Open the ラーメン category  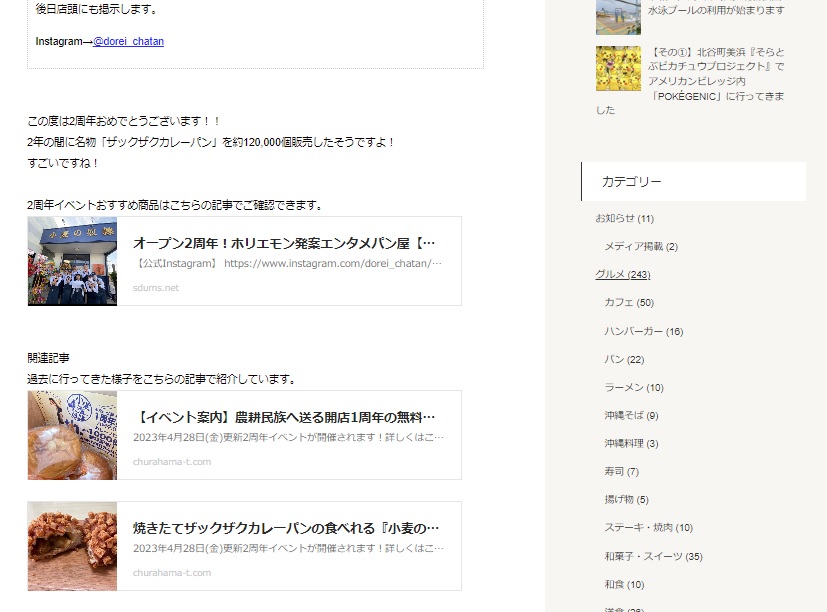tap(624, 387)
